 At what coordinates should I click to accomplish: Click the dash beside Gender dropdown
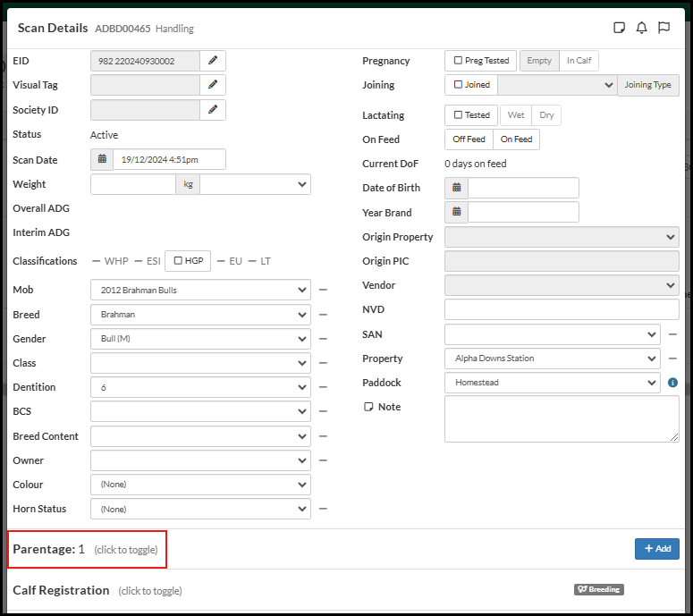(323, 339)
